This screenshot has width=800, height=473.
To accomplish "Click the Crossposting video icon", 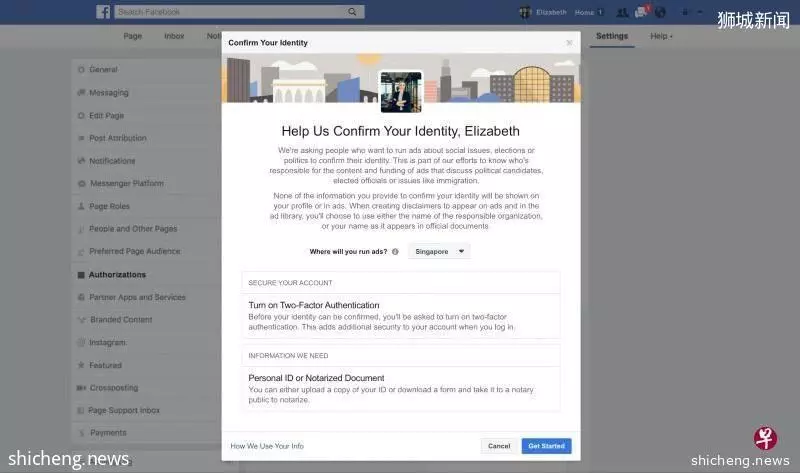I will pyautogui.click(x=81, y=388).
